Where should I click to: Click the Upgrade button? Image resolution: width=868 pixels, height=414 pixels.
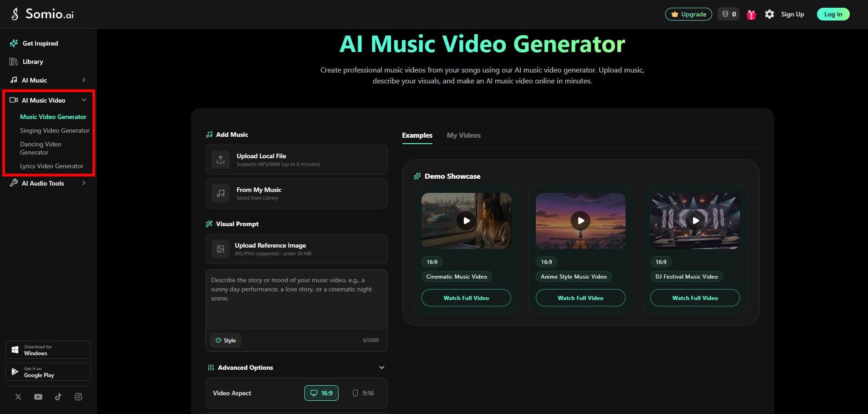coord(688,14)
